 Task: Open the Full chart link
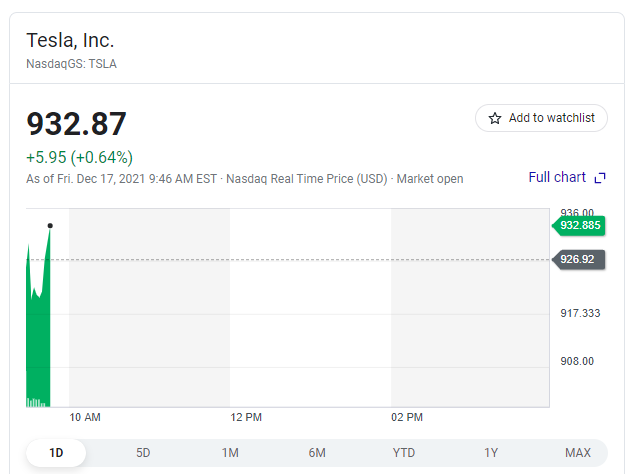pyautogui.click(x=557, y=177)
